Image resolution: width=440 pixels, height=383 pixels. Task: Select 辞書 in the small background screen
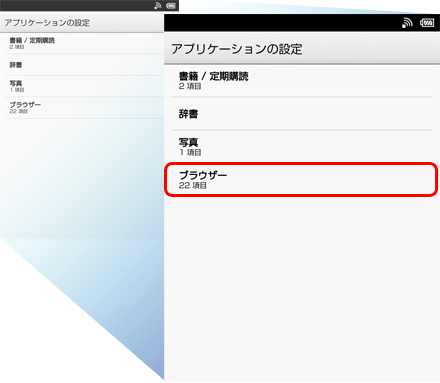85,65
